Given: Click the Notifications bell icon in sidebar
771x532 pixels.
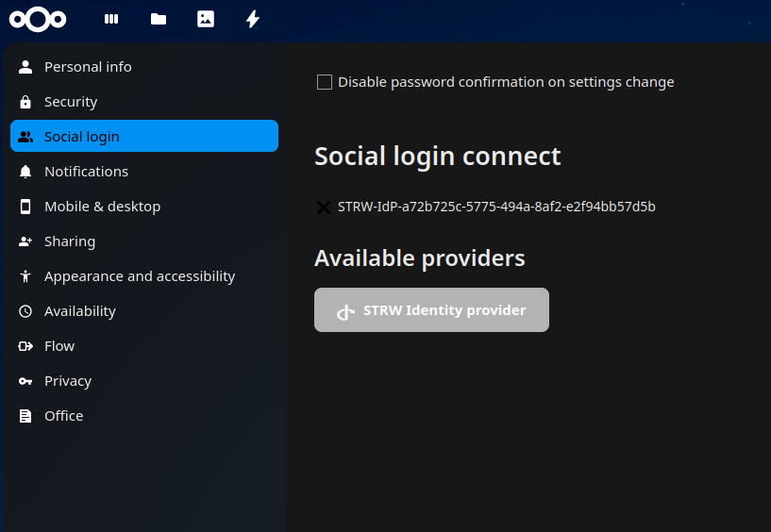Looking at the screenshot, I should (x=25, y=172).
